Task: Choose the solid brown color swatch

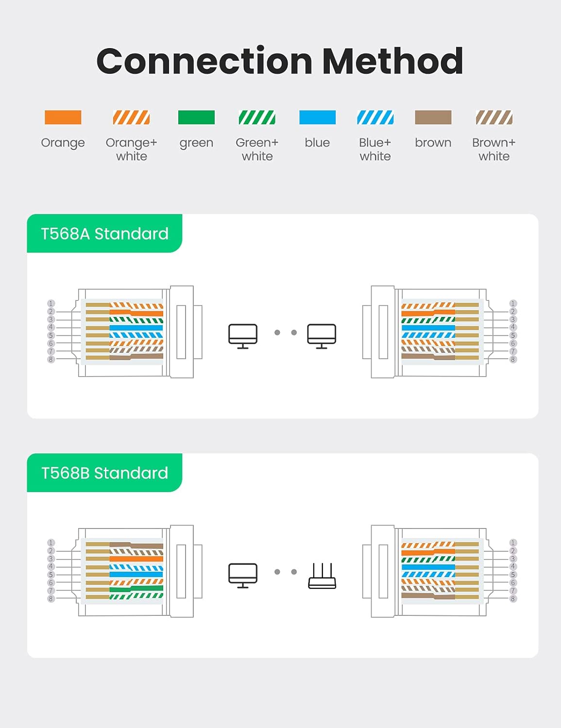Action: (x=433, y=117)
